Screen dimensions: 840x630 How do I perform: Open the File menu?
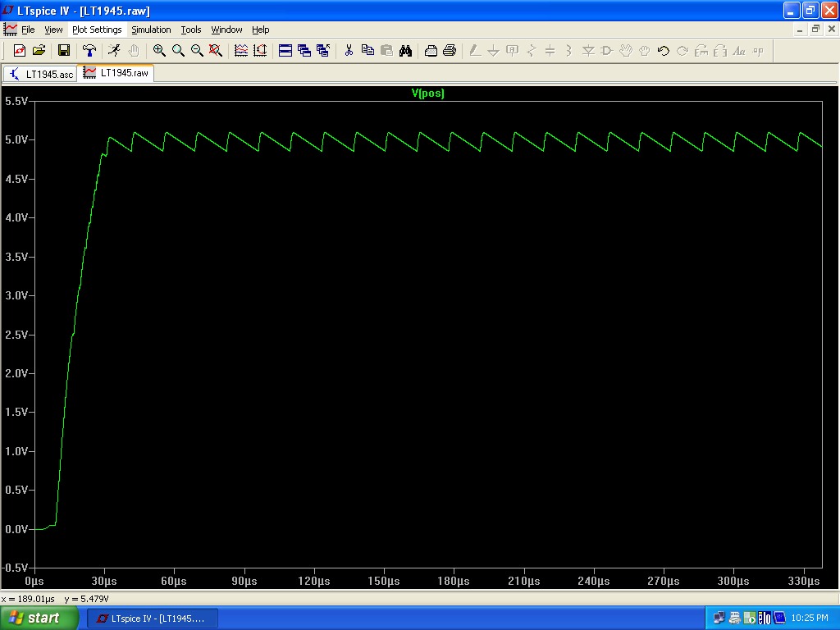28,30
